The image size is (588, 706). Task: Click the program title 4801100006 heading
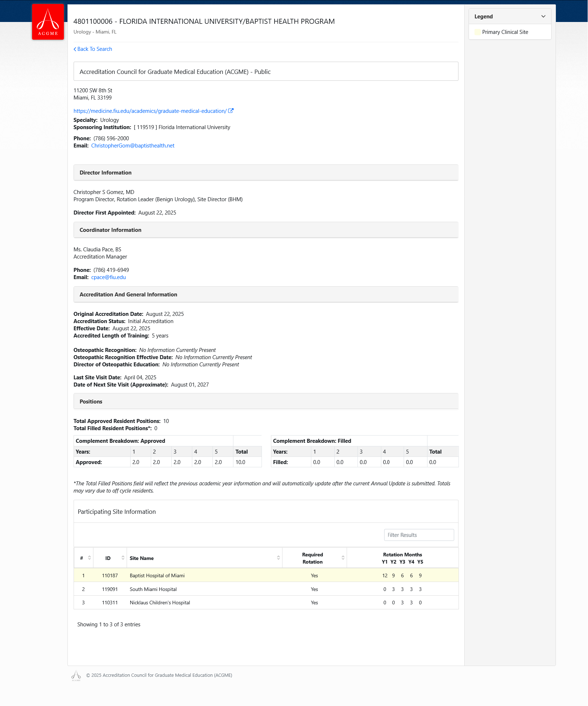(x=204, y=22)
